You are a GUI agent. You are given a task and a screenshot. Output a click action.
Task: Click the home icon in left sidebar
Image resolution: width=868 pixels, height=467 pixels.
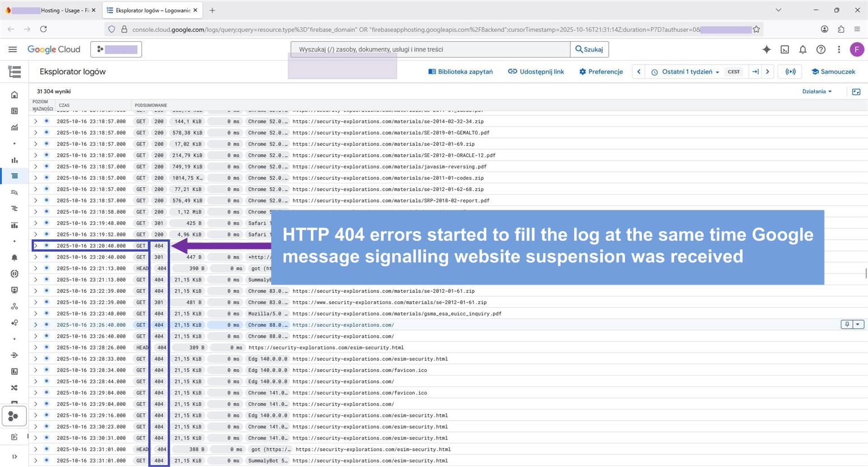pos(15,95)
